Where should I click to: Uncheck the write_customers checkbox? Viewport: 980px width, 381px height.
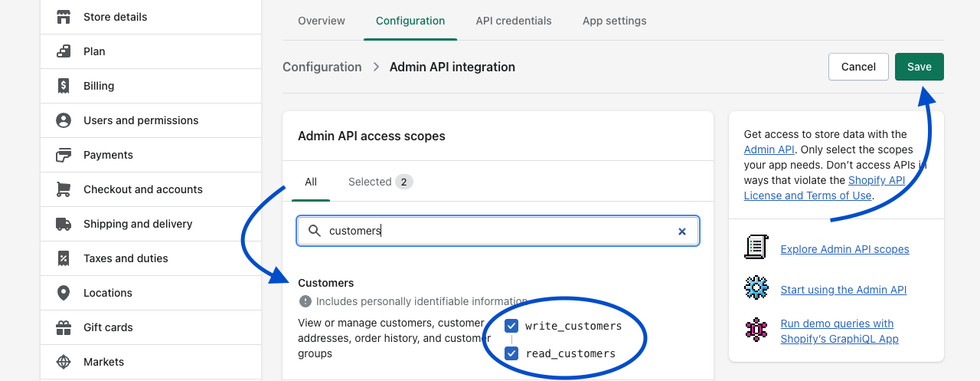(511, 326)
